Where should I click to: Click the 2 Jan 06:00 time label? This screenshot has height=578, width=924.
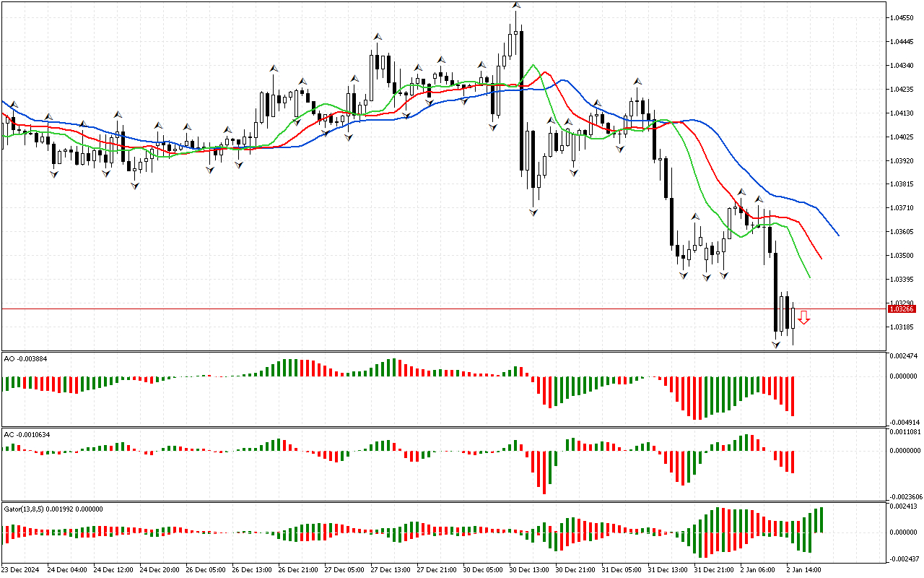pyautogui.click(x=757, y=569)
